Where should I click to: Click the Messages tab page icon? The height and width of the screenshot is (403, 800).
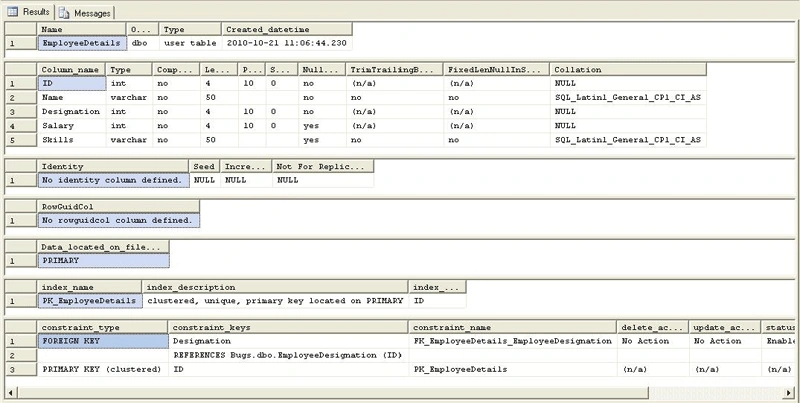click(64, 14)
